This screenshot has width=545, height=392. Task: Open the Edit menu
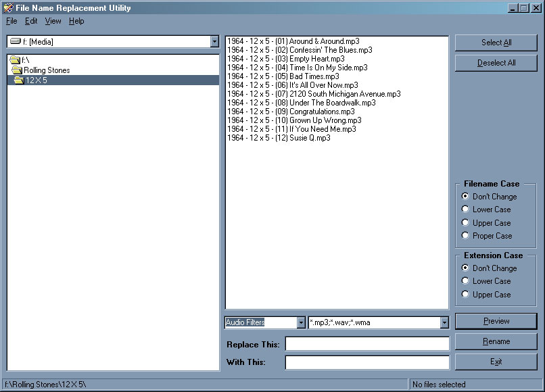point(31,21)
